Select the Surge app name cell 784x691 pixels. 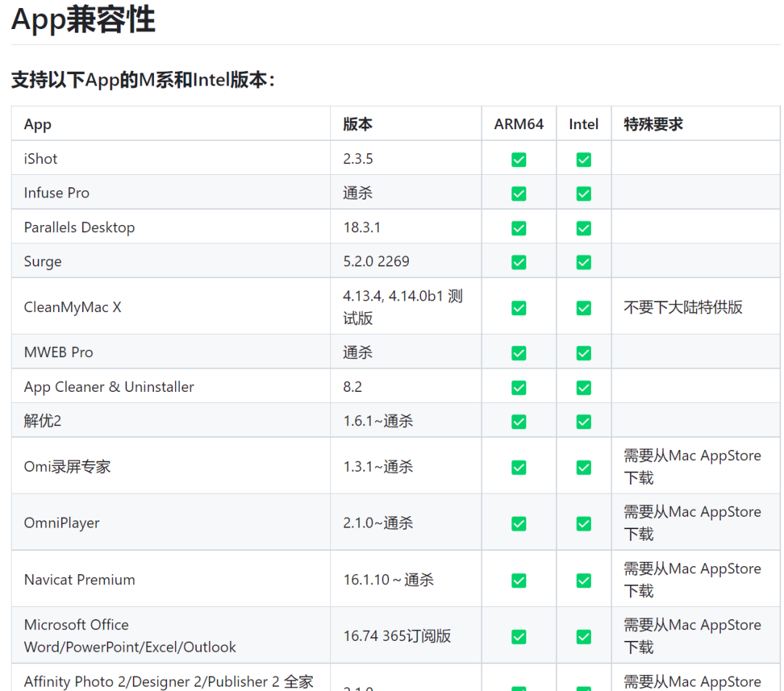[171, 261]
